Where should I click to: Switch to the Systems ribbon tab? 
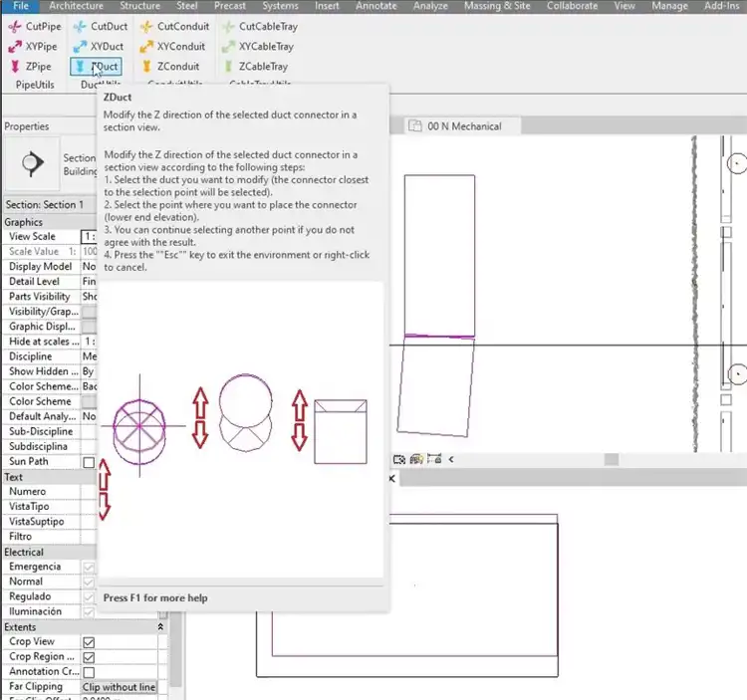[280, 6]
